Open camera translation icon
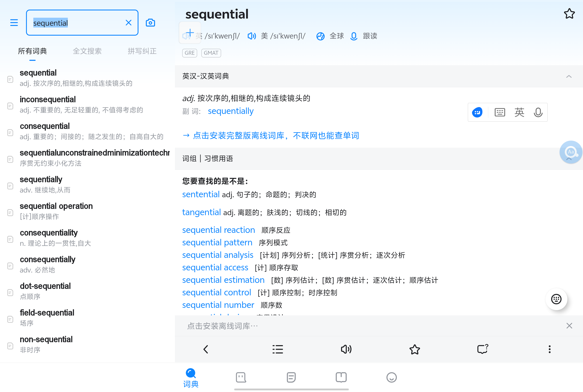 (x=150, y=23)
